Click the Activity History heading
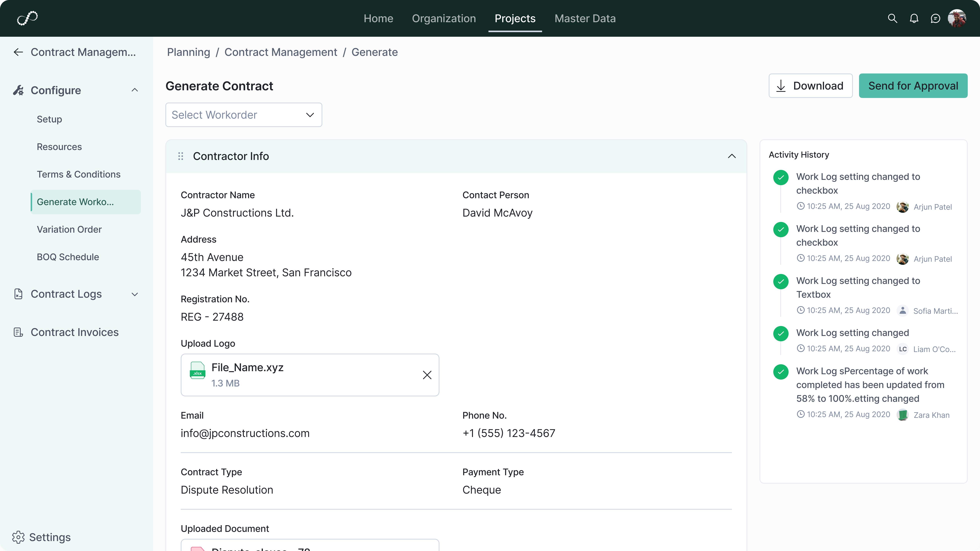Screen dimensions: 980x551 pyautogui.click(x=799, y=155)
